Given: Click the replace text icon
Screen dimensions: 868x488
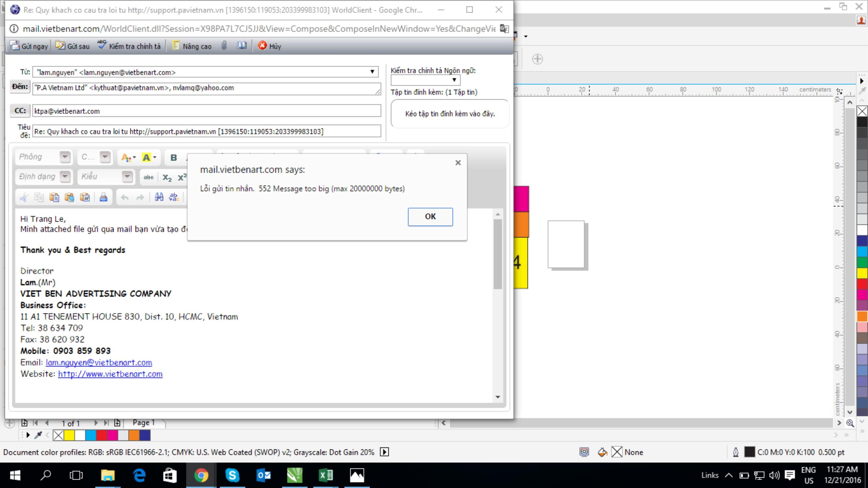Looking at the screenshot, I should [x=174, y=198].
